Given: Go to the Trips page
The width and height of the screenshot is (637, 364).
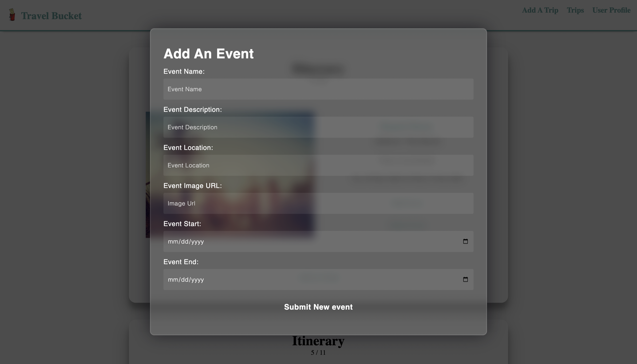Looking at the screenshot, I should (x=575, y=10).
